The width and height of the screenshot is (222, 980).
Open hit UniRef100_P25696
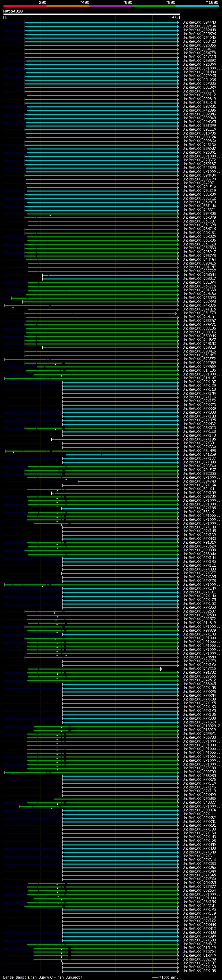[199, 34]
